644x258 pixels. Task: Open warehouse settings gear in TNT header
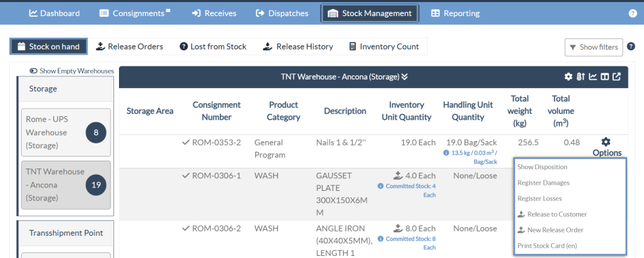click(568, 77)
